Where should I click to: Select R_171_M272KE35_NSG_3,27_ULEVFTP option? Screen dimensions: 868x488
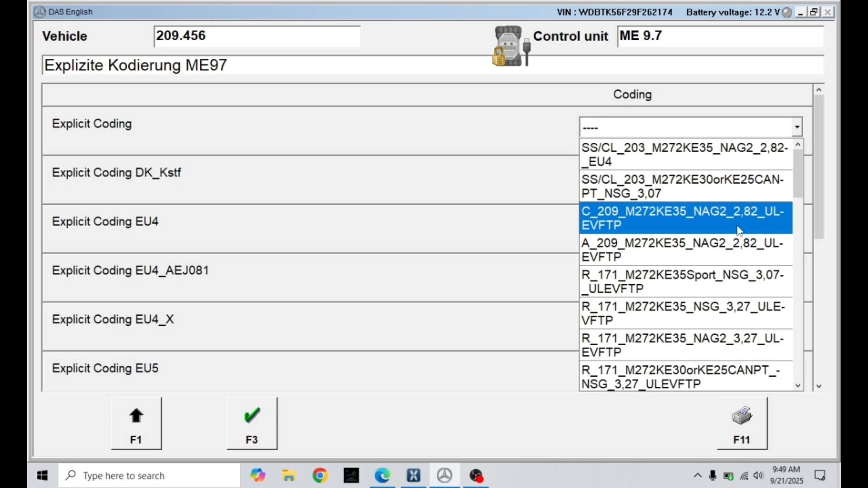(x=686, y=313)
